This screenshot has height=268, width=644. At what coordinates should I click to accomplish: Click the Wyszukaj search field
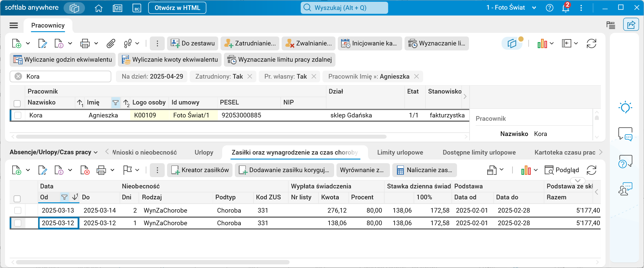(x=344, y=8)
